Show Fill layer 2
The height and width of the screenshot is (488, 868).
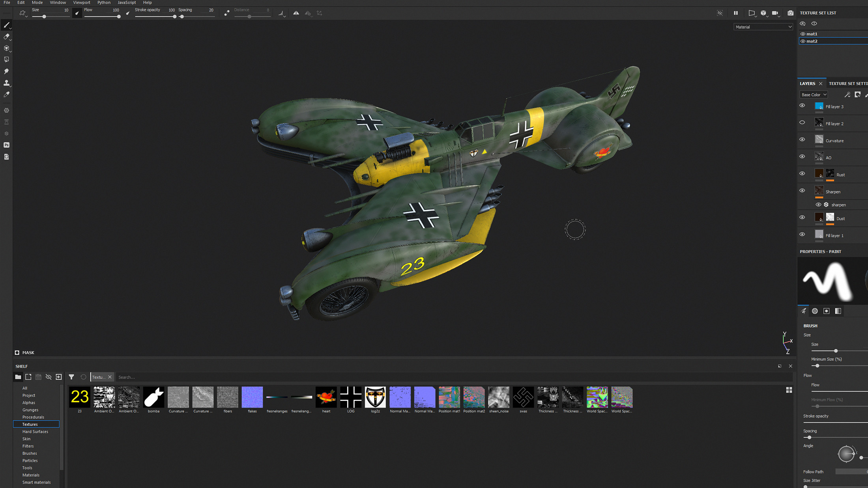[x=802, y=123]
